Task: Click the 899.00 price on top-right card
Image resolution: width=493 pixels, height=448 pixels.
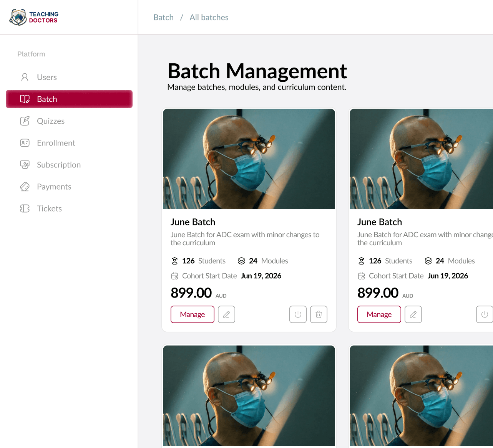Action: pos(378,293)
